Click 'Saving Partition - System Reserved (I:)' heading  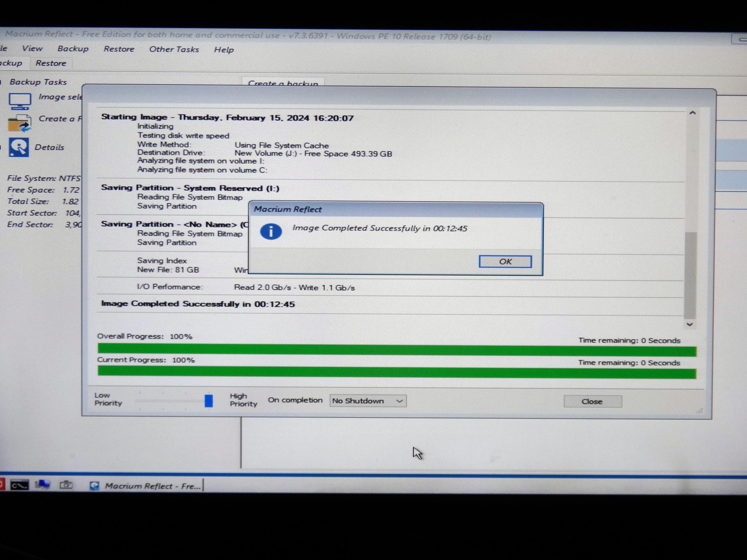pyautogui.click(x=190, y=188)
